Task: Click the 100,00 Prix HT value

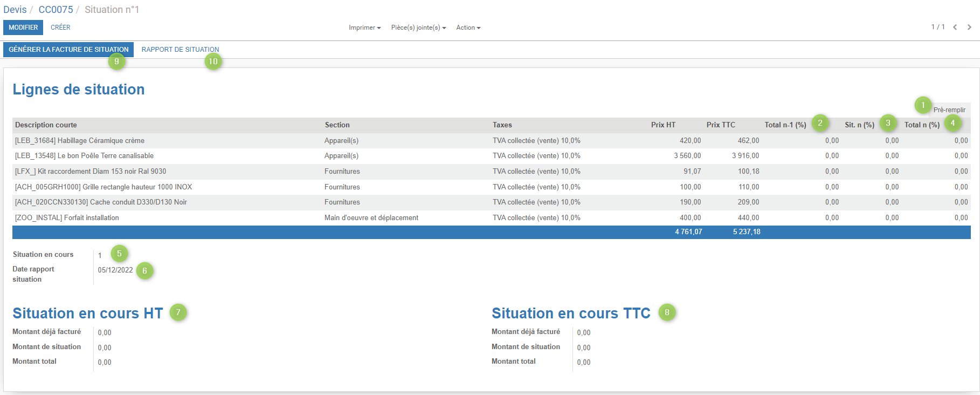Action: 690,187
